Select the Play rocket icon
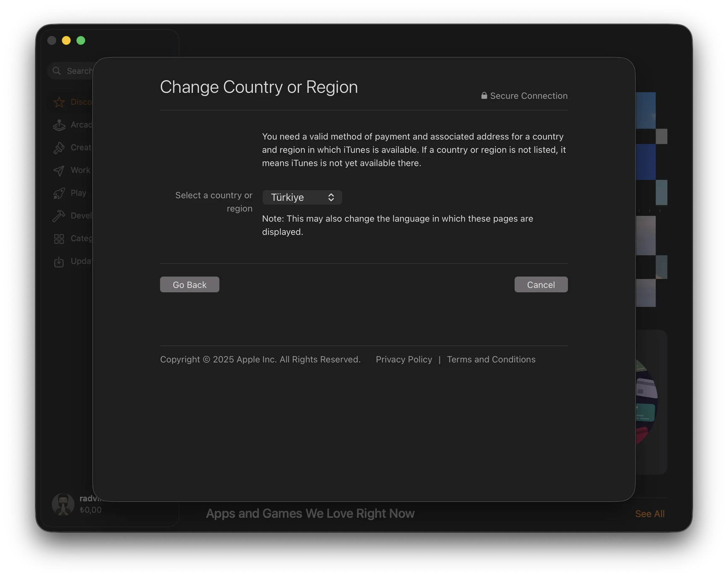Viewport: 728px width, 579px height. (x=59, y=193)
